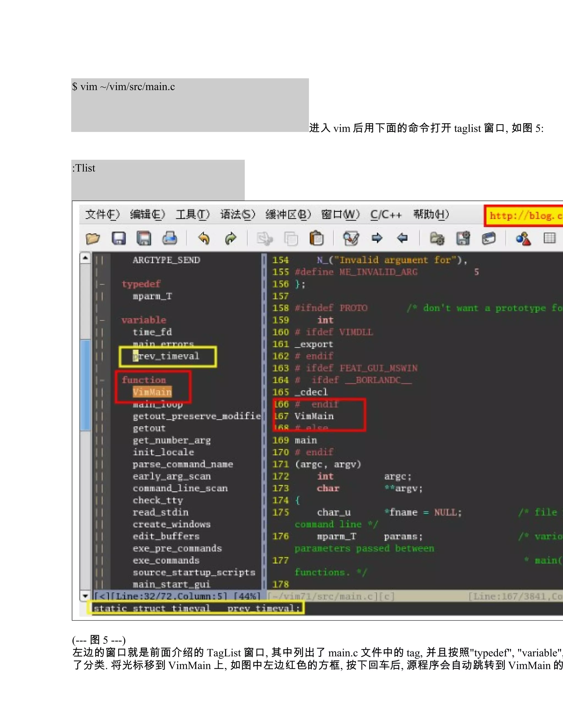Select getout_preserve_modified tag
This screenshot has width=563, height=728.
pos(197,416)
